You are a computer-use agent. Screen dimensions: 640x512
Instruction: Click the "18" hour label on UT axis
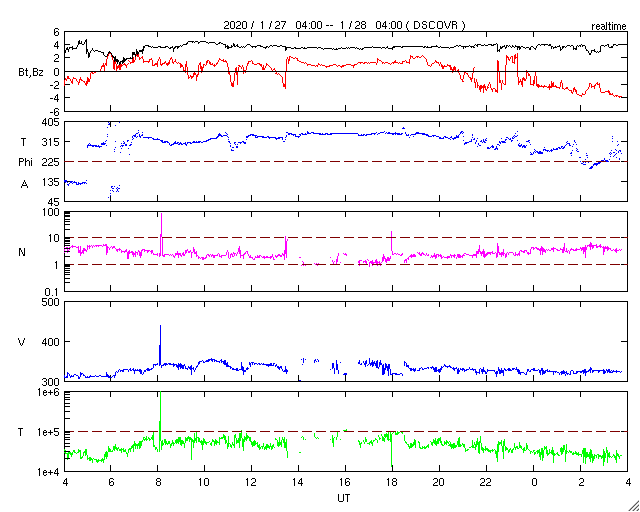(393, 482)
